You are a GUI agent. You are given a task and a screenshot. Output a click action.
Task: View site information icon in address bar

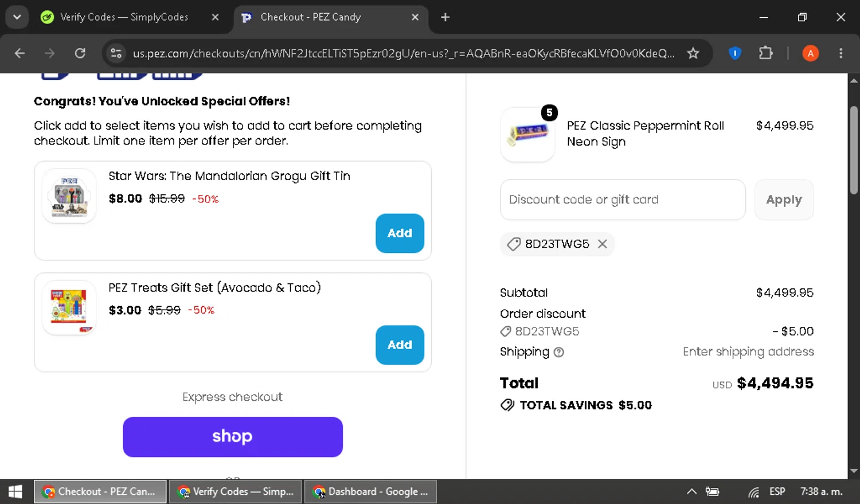coord(116,53)
